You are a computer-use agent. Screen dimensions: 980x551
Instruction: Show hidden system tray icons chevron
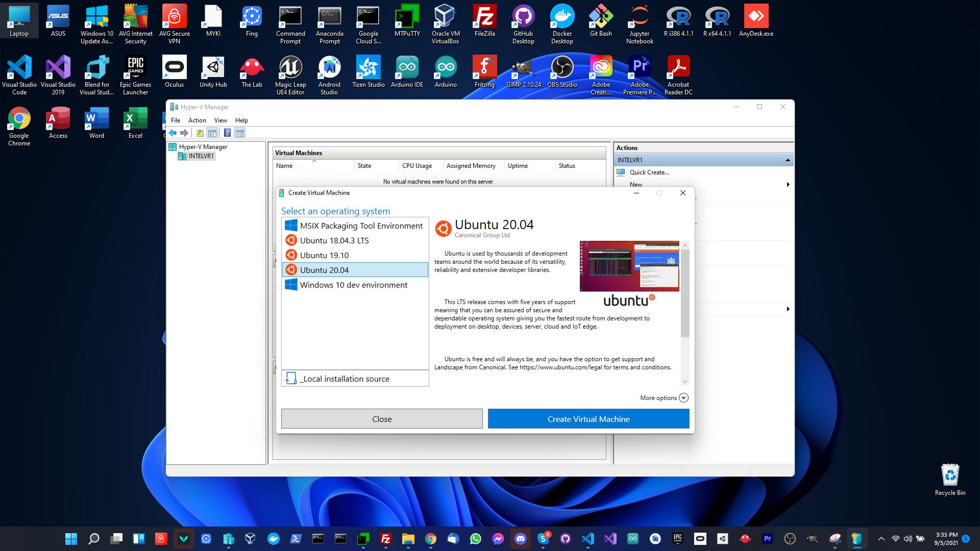tap(881, 539)
